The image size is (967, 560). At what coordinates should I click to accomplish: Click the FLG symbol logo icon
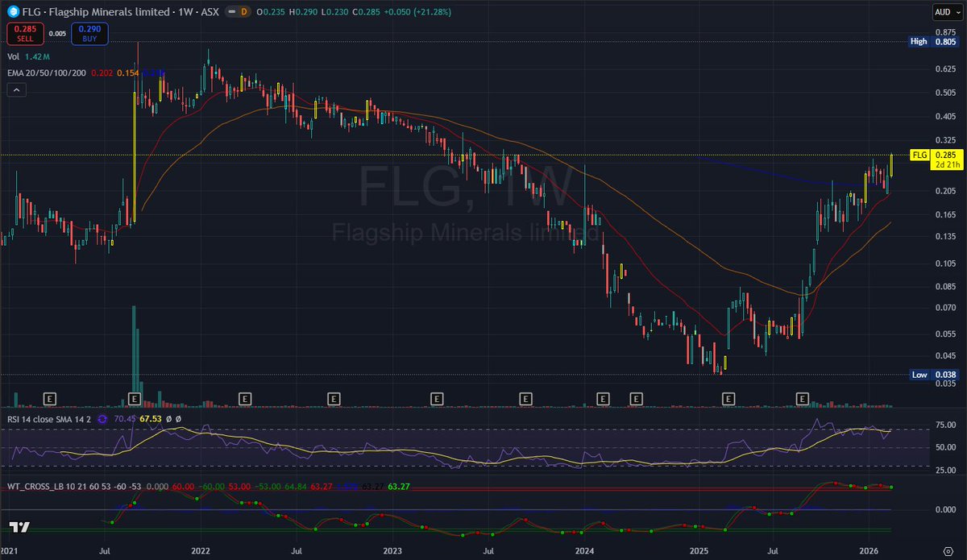[12, 12]
